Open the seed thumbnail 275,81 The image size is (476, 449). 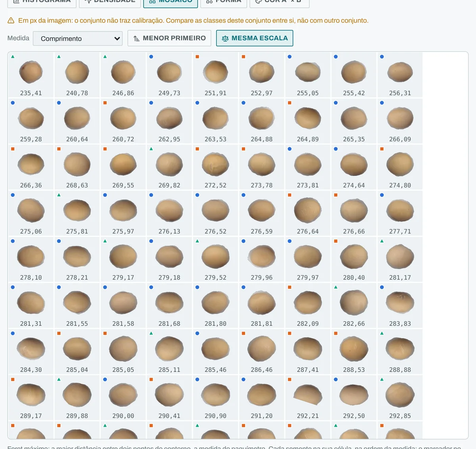pos(77,213)
